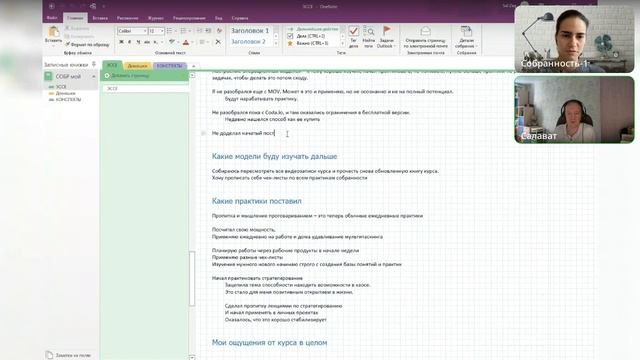Click Отправить страницу по электронной почте

pos(425,37)
